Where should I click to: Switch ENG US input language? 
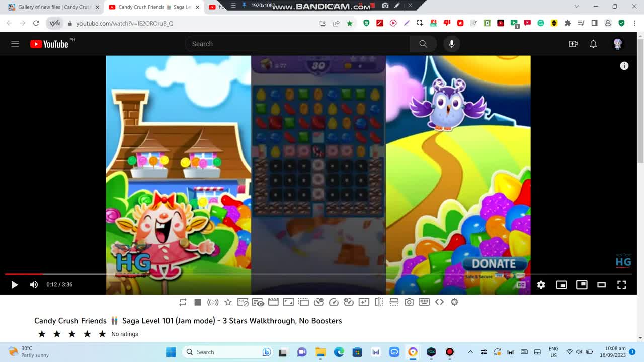pos(553,352)
